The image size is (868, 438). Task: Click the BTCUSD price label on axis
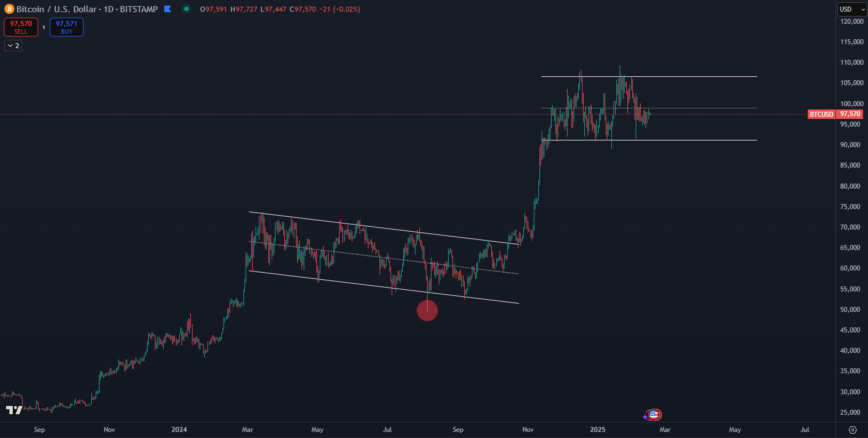[x=821, y=114]
